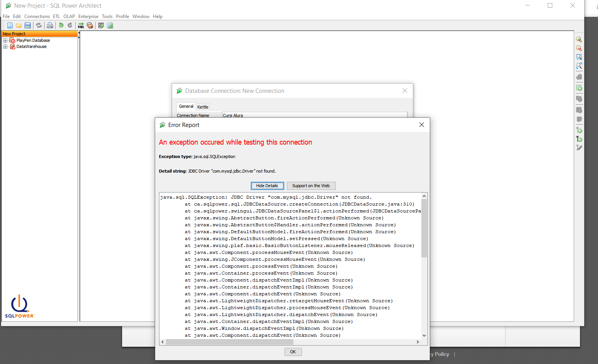Open the Help menu
Viewport: 598px width, 364px height.
tap(157, 16)
